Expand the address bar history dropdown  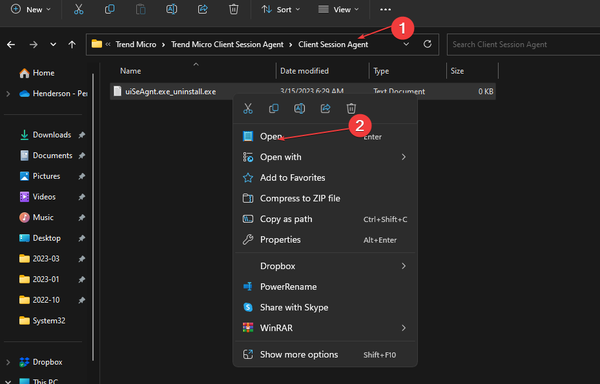pos(406,45)
